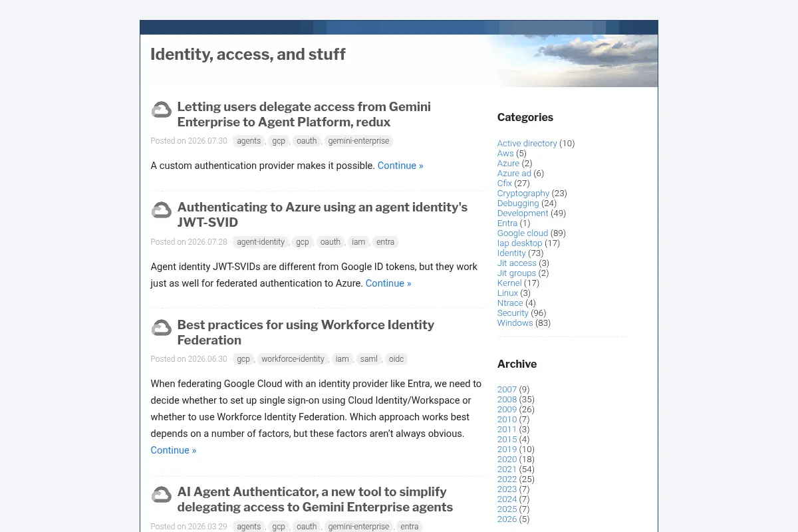This screenshot has height=532, width=798.
Task: Select the 'iam' tag on the 2026.06.30 post
Action: [342, 359]
